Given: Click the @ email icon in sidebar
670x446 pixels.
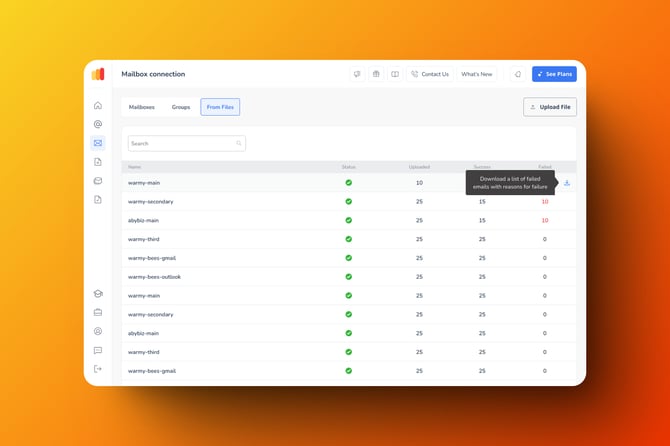Looking at the screenshot, I should coord(98,124).
